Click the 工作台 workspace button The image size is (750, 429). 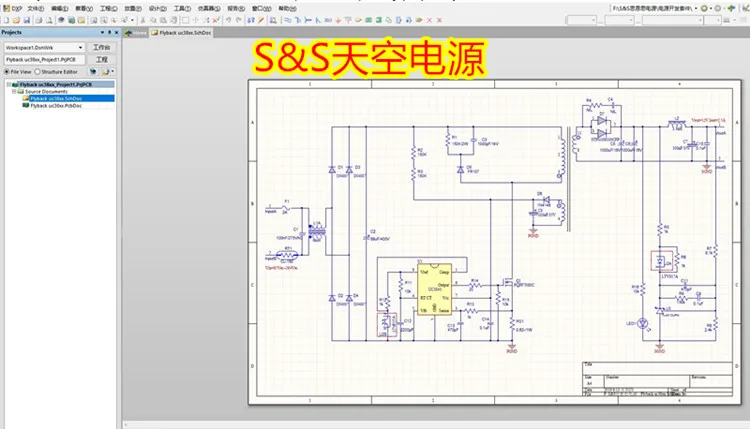coord(102,47)
